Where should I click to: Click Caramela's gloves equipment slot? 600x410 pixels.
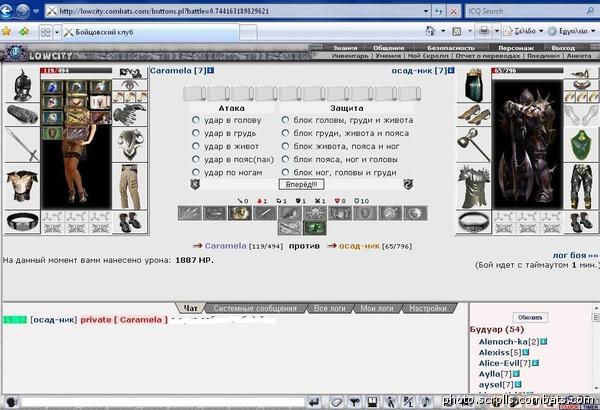(130, 114)
